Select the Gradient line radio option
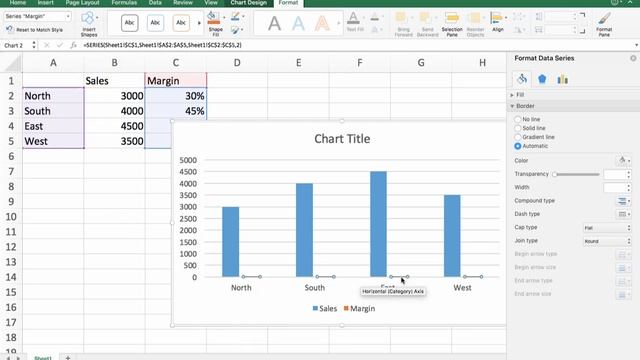 point(518,137)
